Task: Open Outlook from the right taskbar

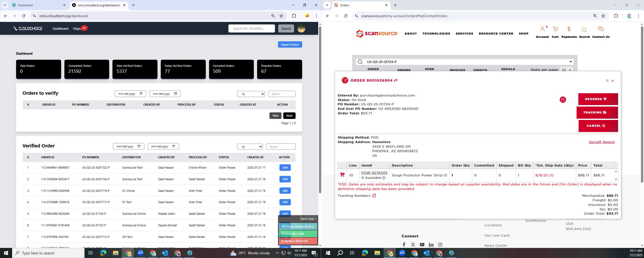Action: 427,253
